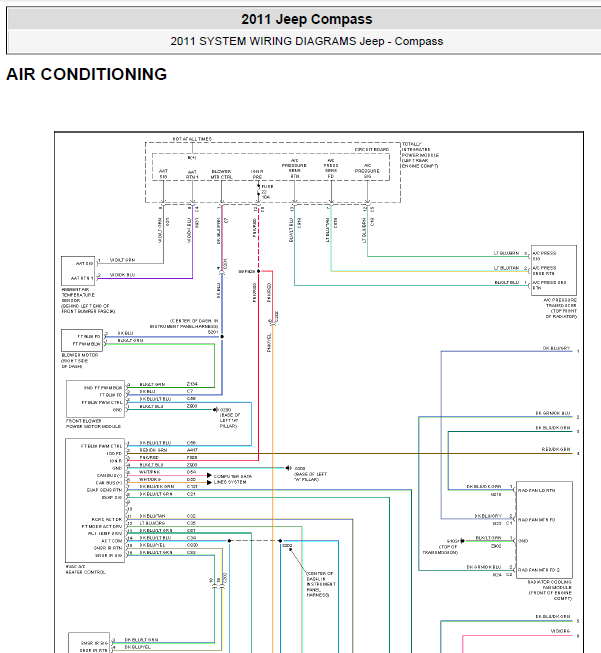Click the "HOT AT ALL TIMES" label
Viewport: 601px width, 653px height.
tap(192, 139)
